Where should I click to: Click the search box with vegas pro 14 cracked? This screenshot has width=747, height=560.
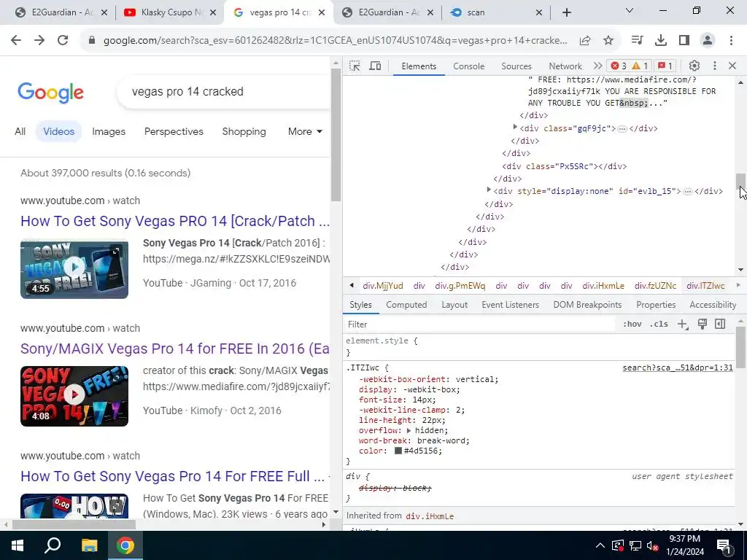click(x=224, y=91)
